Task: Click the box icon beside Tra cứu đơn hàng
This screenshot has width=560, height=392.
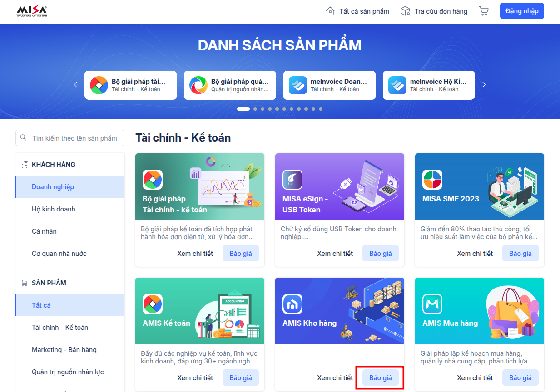Action: 405,11
